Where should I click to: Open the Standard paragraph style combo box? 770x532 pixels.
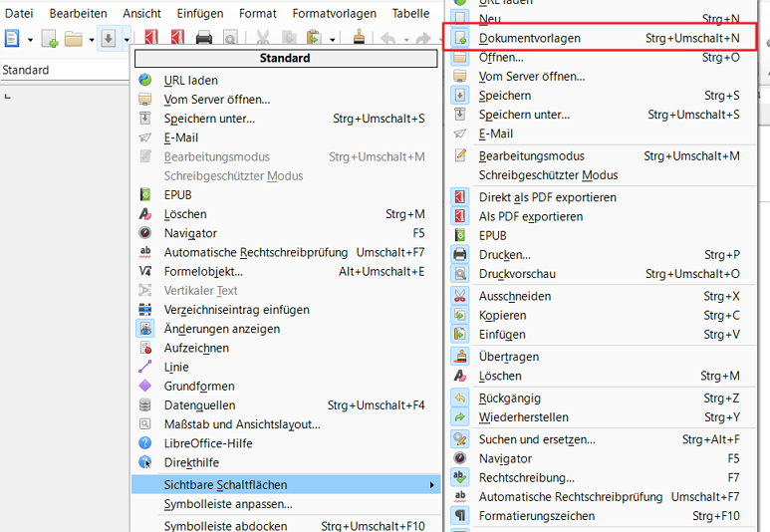60,71
